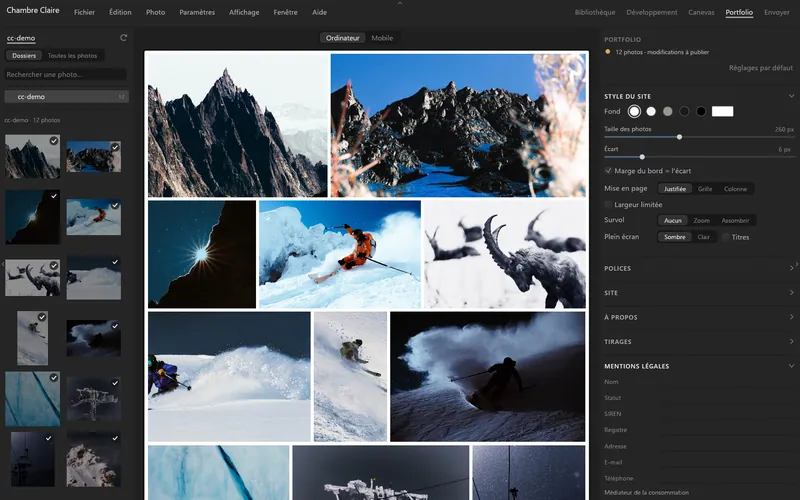Open the Aide menu
The height and width of the screenshot is (500, 800).
319,12
